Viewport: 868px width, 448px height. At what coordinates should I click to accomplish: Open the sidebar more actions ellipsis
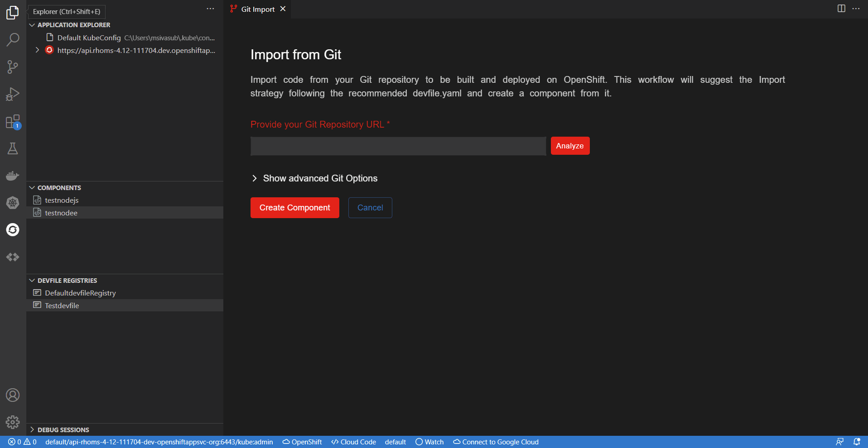pos(210,9)
